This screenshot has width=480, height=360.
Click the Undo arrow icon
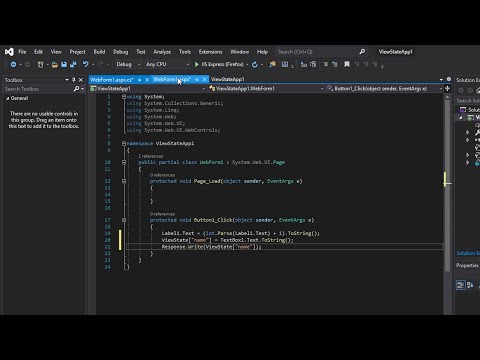(86, 64)
